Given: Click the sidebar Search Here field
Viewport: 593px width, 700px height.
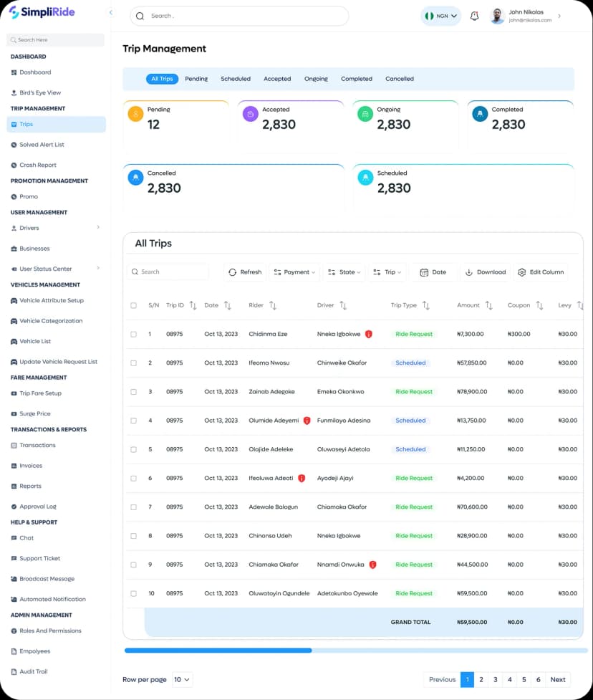Looking at the screenshot, I should (56, 39).
